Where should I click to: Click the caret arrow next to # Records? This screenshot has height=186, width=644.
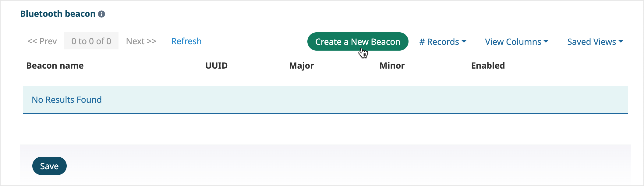464,41
